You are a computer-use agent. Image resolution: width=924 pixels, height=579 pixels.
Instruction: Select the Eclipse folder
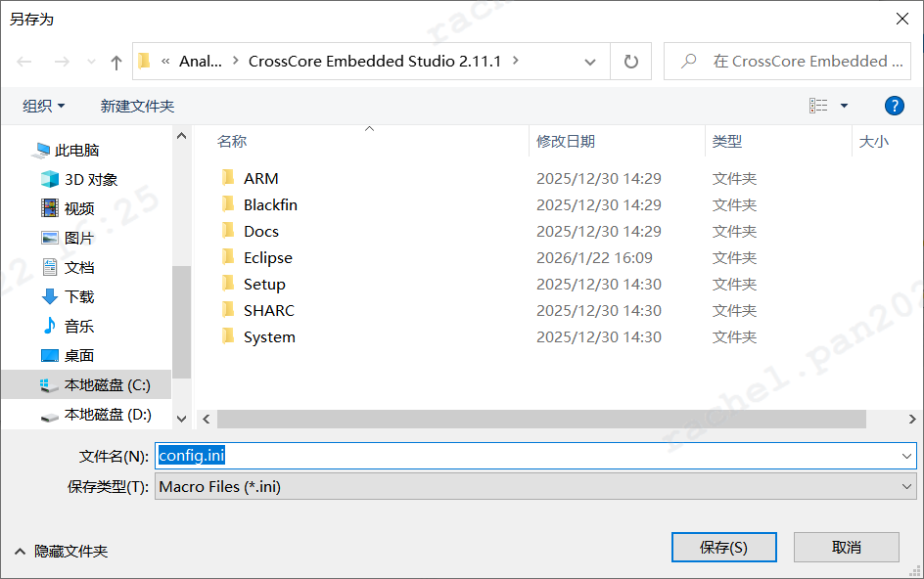[267, 258]
